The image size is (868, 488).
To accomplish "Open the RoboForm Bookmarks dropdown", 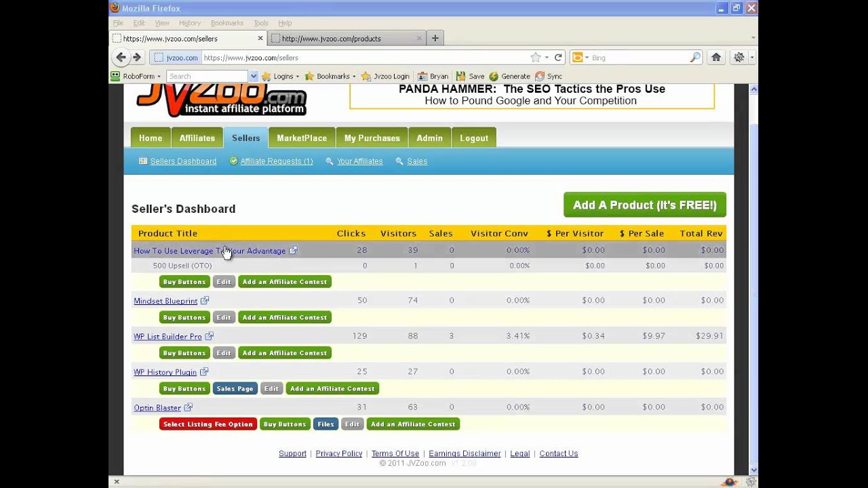I will tap(330, 76).
